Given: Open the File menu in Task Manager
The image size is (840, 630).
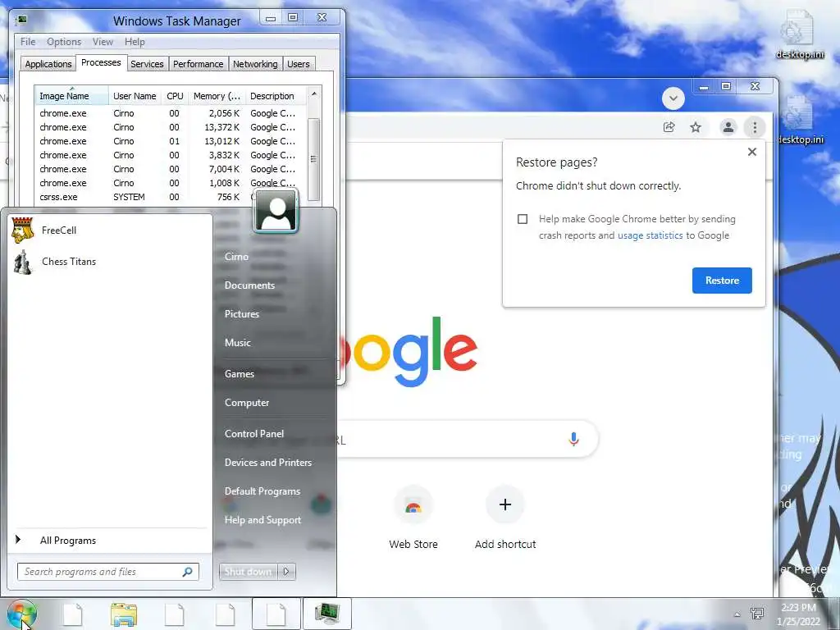Looking at the screenshot, I should [x=28, y=41].
